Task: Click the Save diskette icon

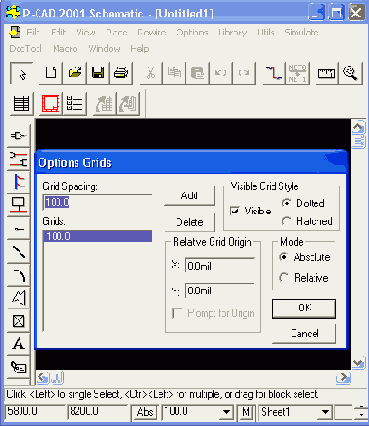Action: (98, 73)
